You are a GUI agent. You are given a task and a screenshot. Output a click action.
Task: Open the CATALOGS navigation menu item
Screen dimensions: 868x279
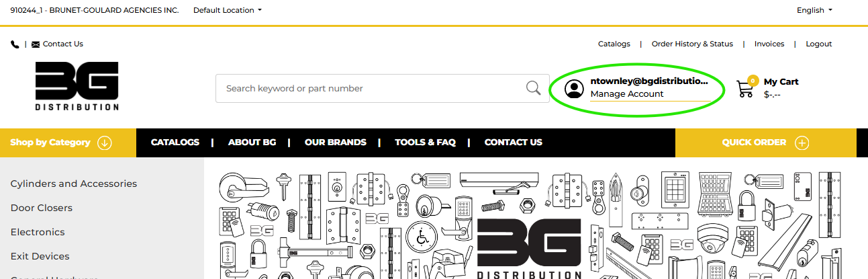point(175,143)
